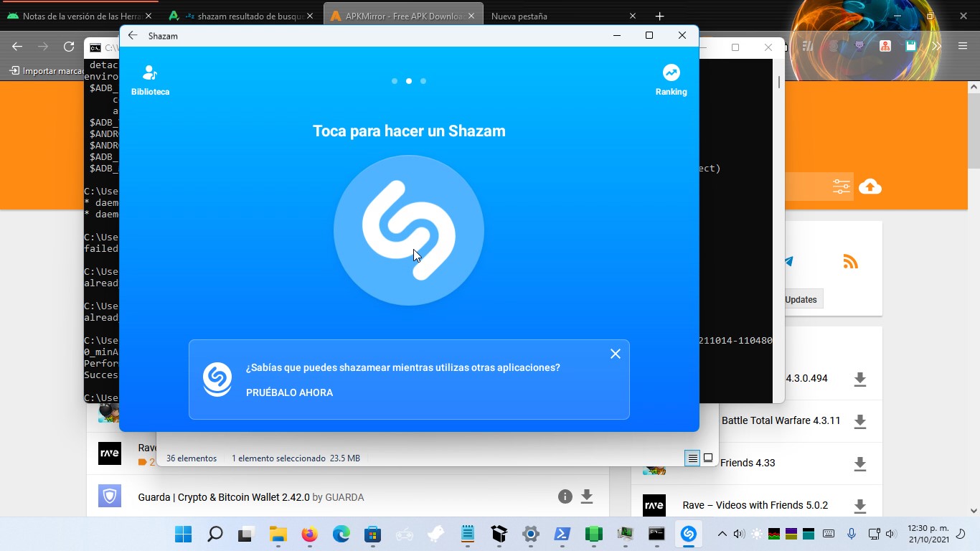
Task: Select the middle page indicator dot in Shazam
Action: (409, 81)
